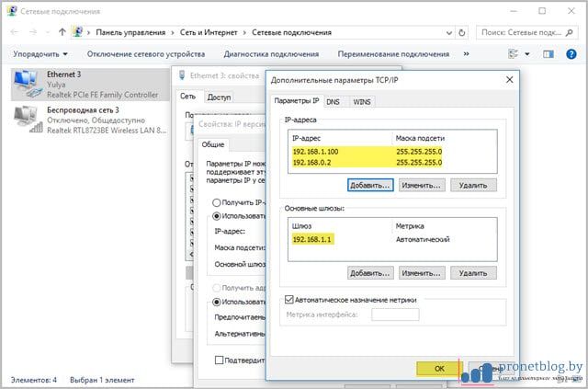Click Отключение сетевого устройства

(146, 54)
